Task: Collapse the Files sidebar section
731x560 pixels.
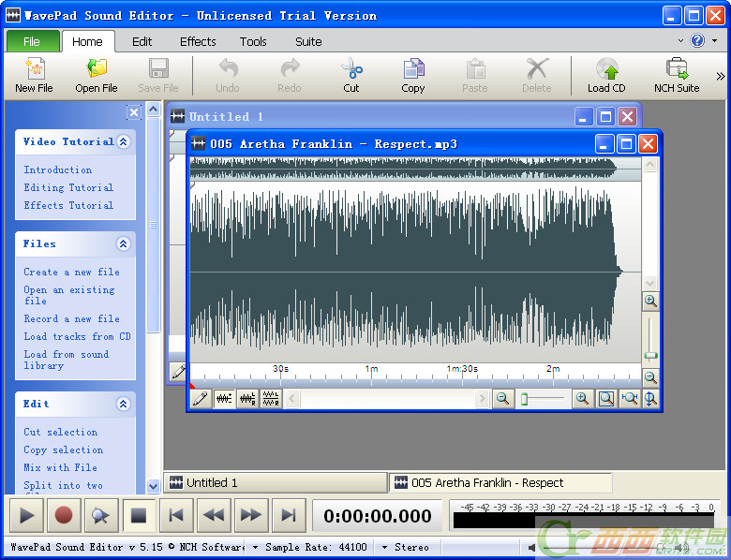Action: 123,243
